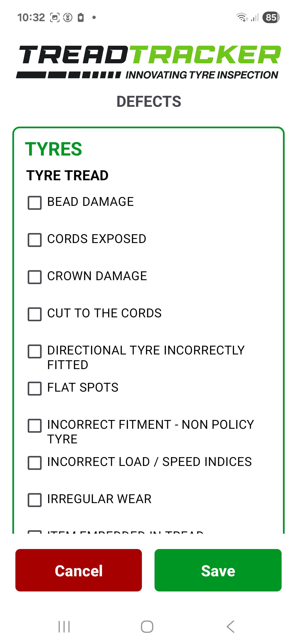
Task: Check INCORRECT FITMENT - NON POLICY TYRE
Action: click(x=35, y=426)
